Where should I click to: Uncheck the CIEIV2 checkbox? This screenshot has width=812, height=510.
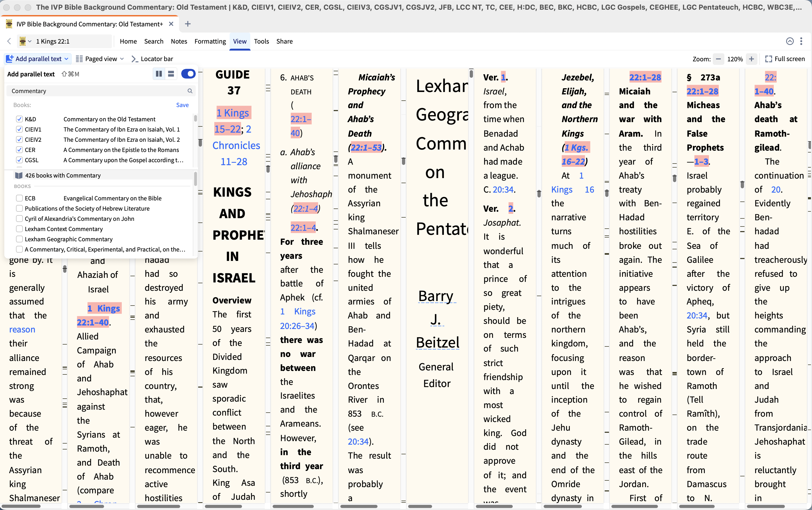pos(19,140)
